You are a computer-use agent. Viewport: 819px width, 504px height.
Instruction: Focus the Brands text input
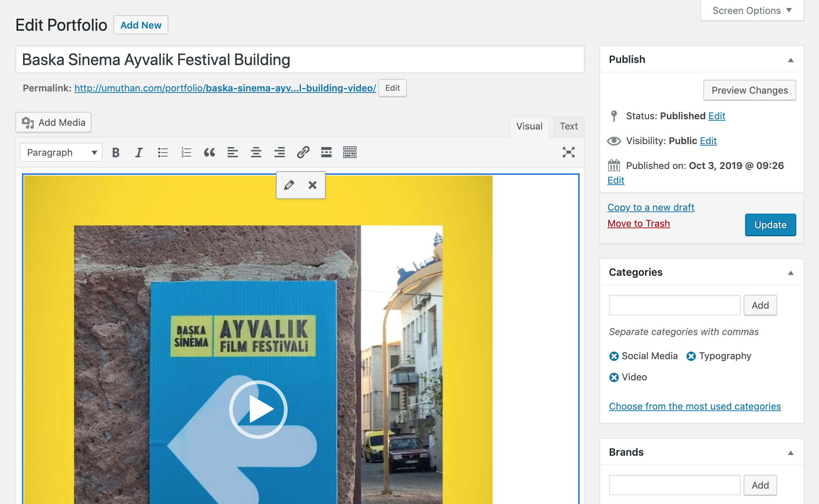[x=674, y=485]
